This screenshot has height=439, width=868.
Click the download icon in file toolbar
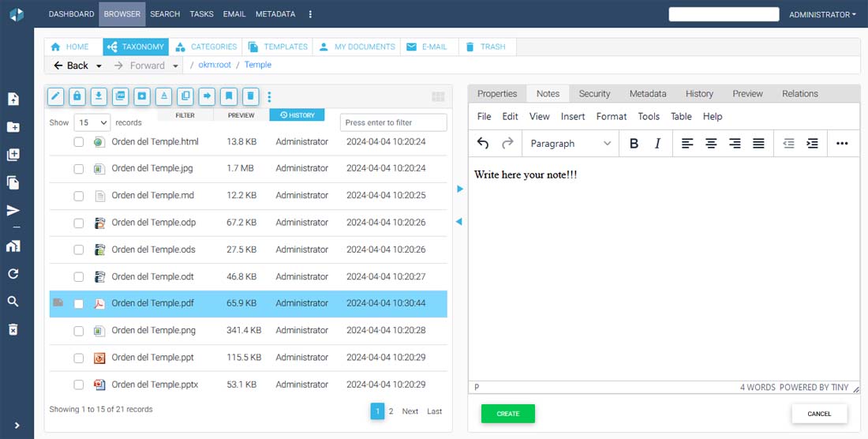[99, 96]
